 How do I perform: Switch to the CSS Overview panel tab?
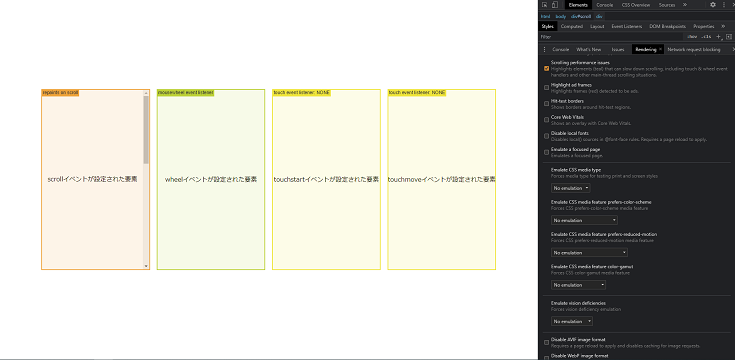(x=636, y=5)
